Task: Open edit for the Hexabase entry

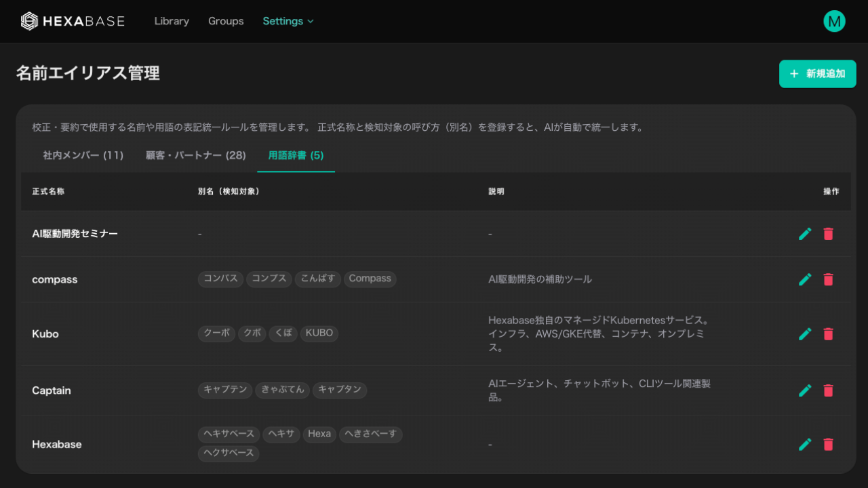Action: pyautogui.click(x=805, y=445)
